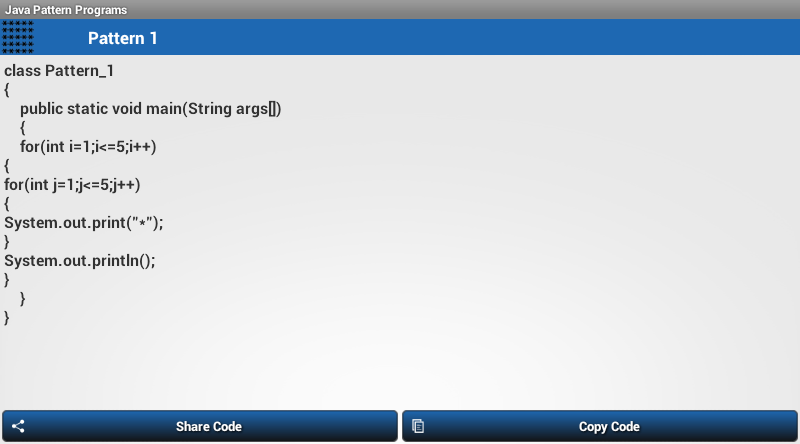Click the share icon in the bottom bar

(x=18, y=427)
